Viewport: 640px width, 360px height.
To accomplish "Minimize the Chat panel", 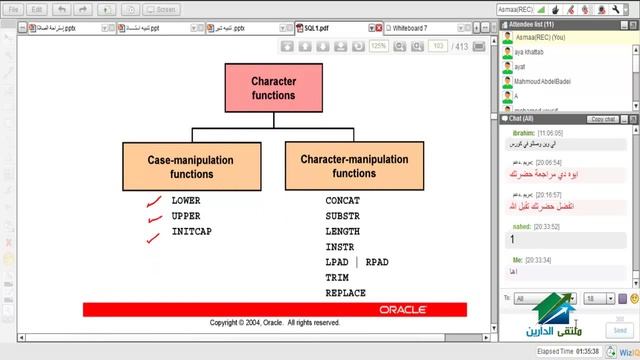I will pos(624,119).
